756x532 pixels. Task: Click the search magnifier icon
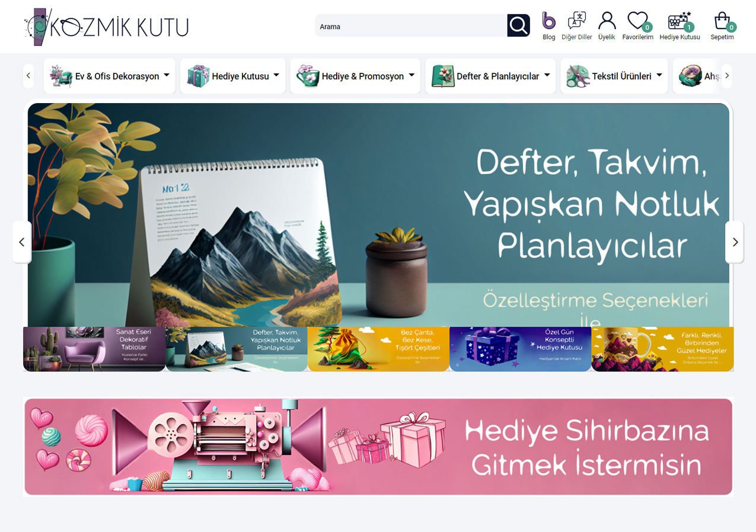pyautogui.click(x=518, y=25)
